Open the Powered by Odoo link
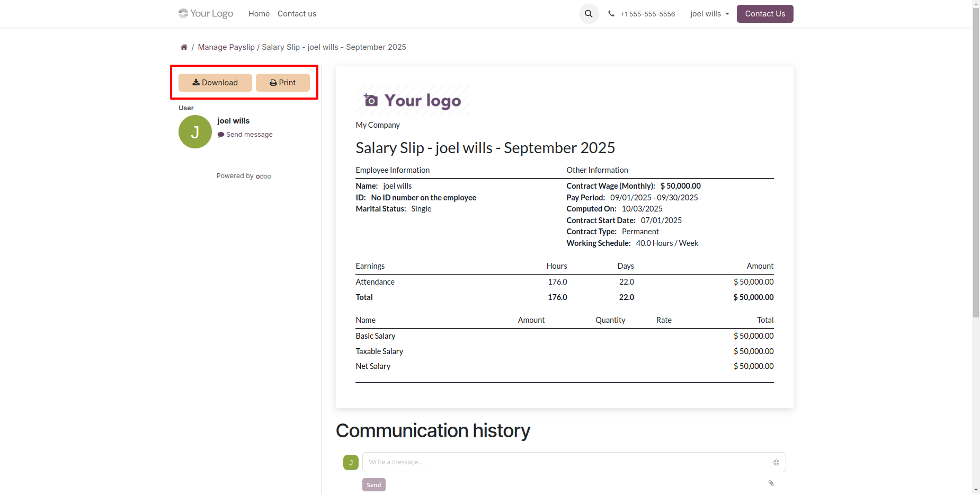Screen dimensions: 980x494 [263, 177]
